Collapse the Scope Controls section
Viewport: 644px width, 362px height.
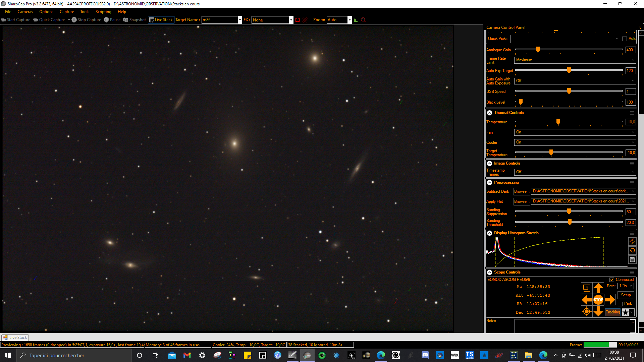(x=490, y=273)
